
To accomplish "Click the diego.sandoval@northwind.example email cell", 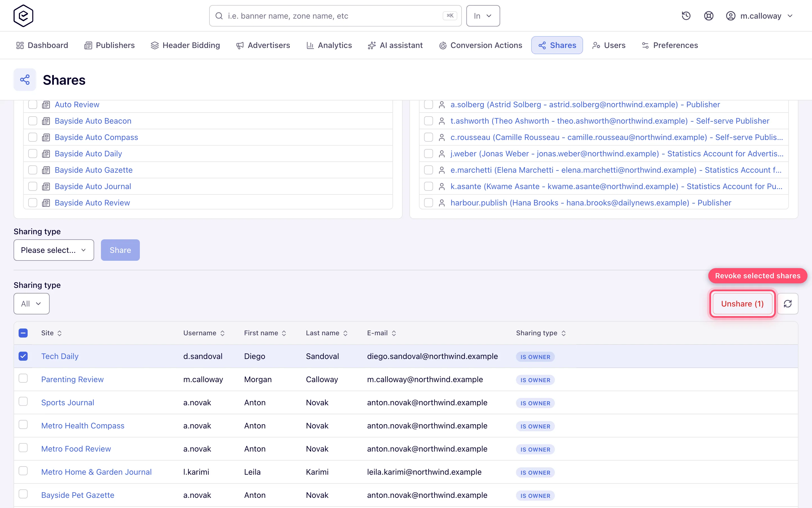I will pyautogui.click(x=432, y=356).
